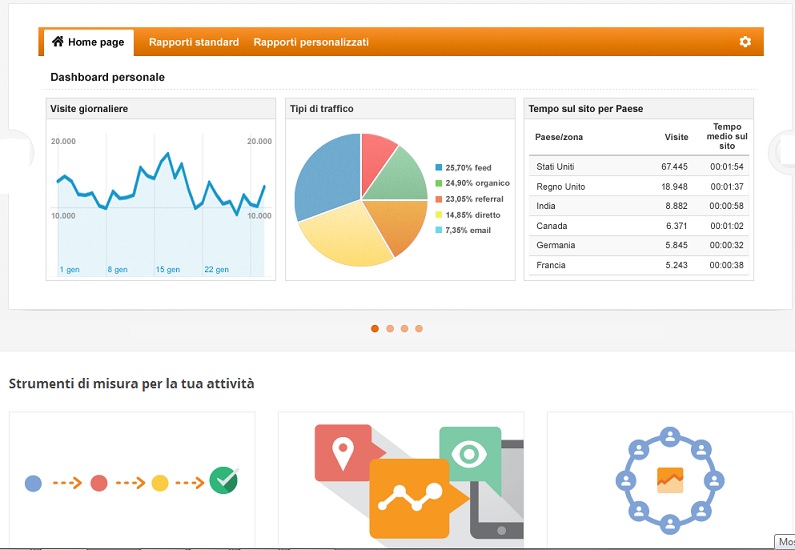Select the second carousel dot
Image resolution: width=795 pixels, height=550 pixels.
[389, 328]
